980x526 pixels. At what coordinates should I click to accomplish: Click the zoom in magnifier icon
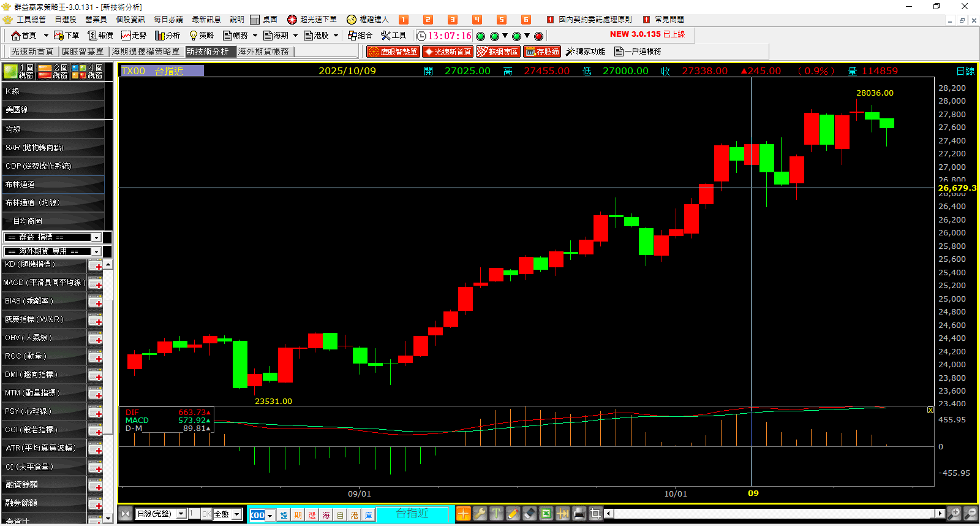tap(954, 514)
